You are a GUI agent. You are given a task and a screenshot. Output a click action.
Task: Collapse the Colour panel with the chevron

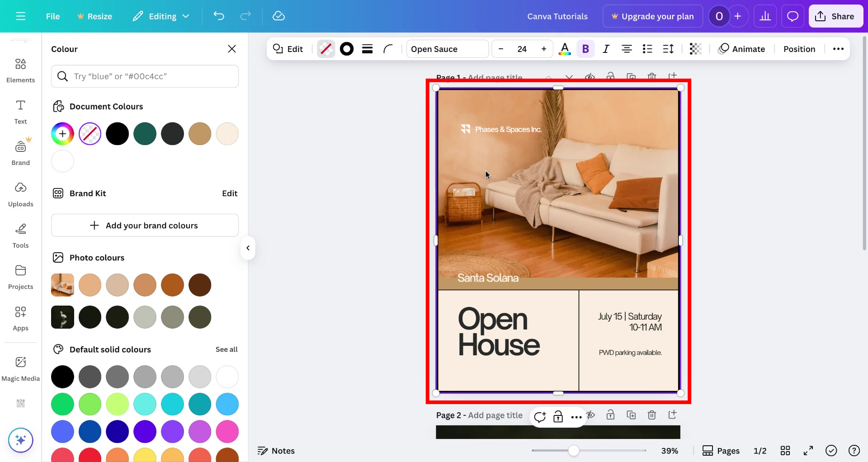click(248, 248)
